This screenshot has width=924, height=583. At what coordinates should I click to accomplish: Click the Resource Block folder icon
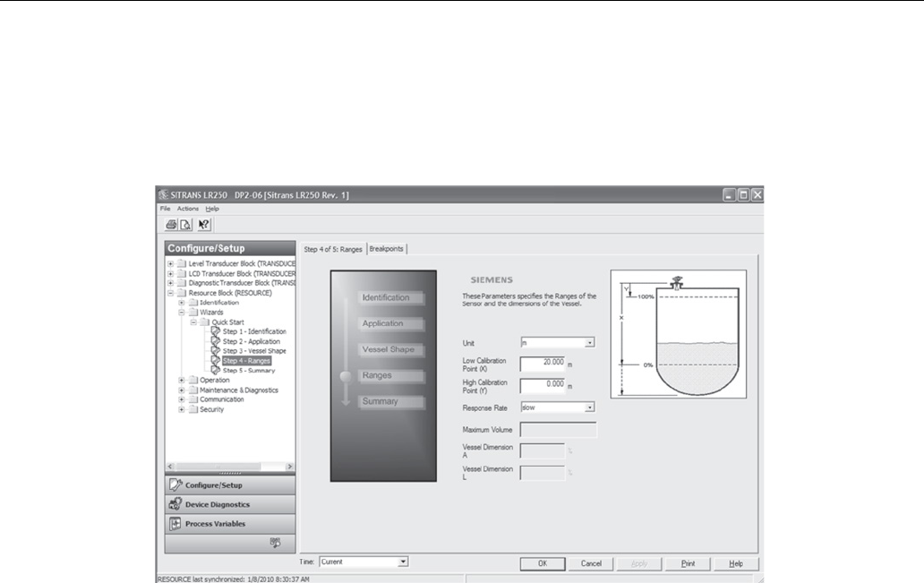pyautogui.click(x=182, y=293)
